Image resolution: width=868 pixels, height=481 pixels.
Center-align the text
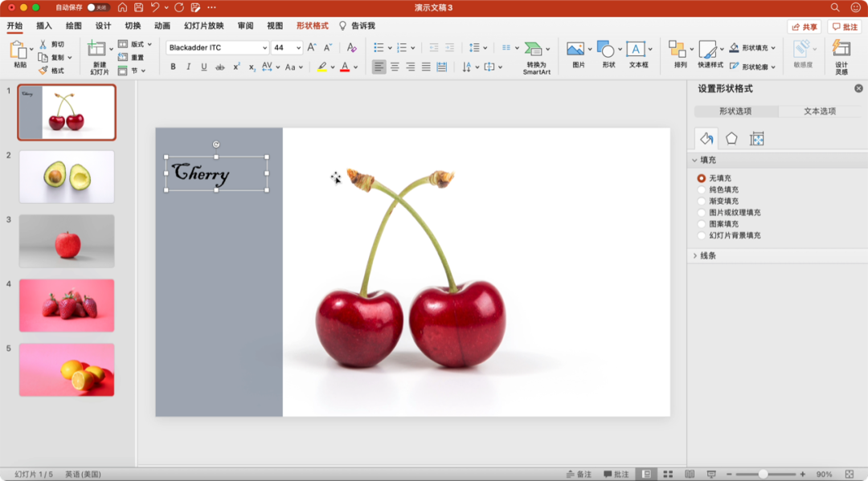[395, 67]
